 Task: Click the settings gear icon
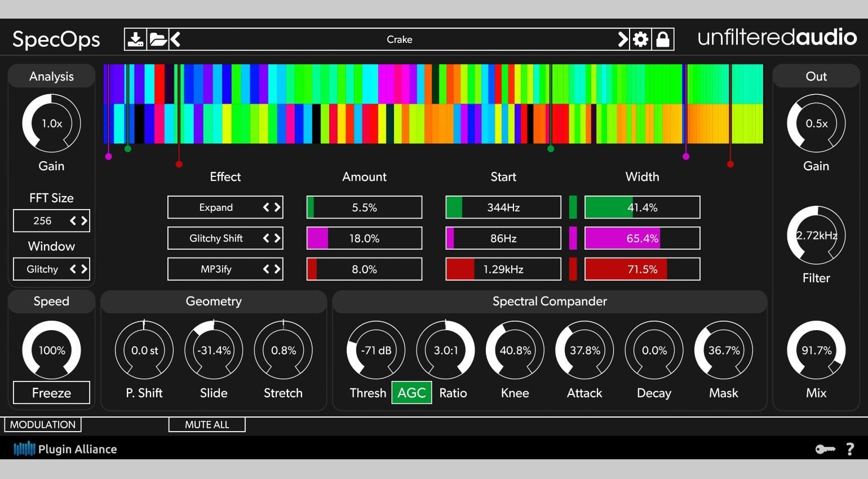641,39
